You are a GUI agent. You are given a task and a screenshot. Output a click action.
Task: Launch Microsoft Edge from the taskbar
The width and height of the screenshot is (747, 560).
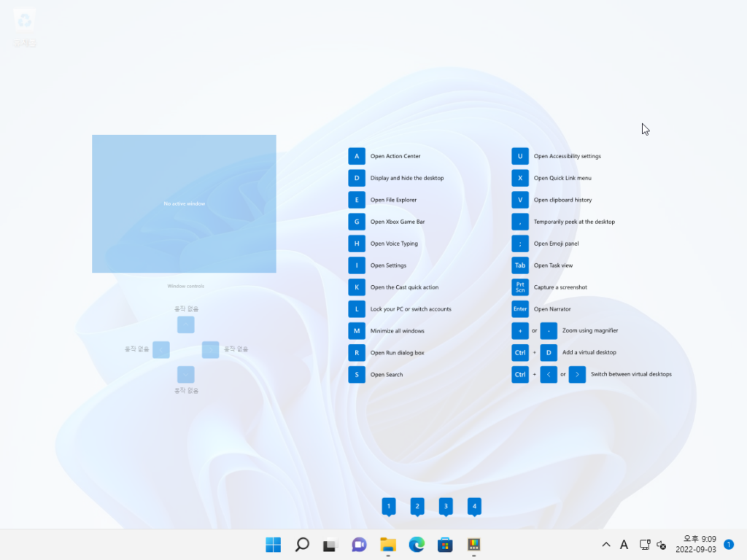tap(417, 544)
